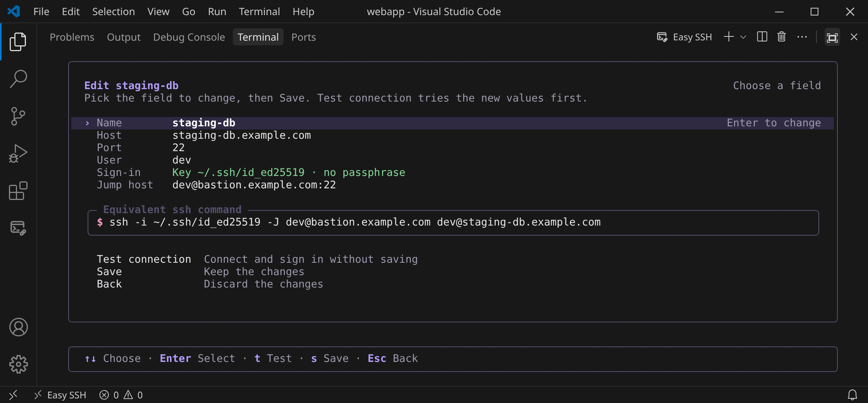Open the Extensions view
This screenshot has height=403, width=868.
(x=18, y=190)
